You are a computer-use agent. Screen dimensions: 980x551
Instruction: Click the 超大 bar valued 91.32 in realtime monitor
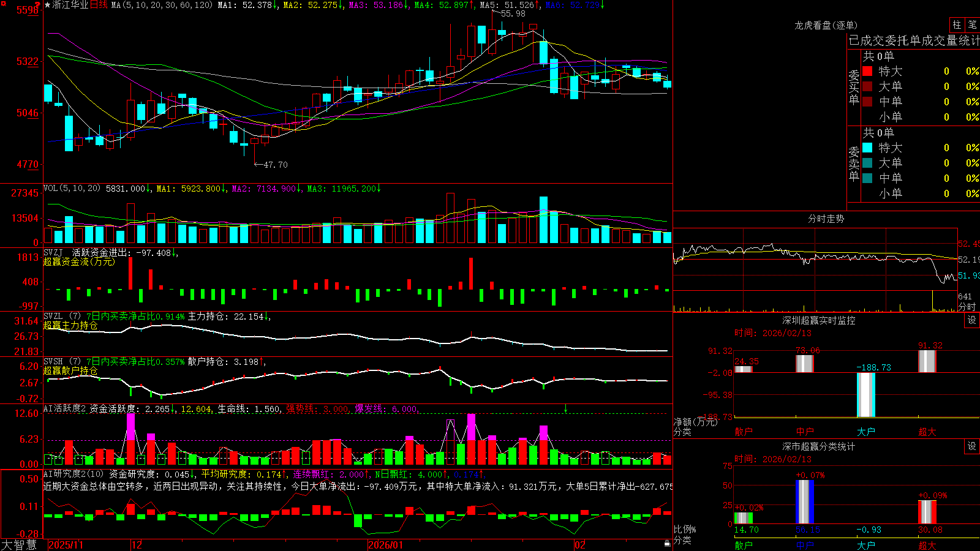(x=927, y=361)
